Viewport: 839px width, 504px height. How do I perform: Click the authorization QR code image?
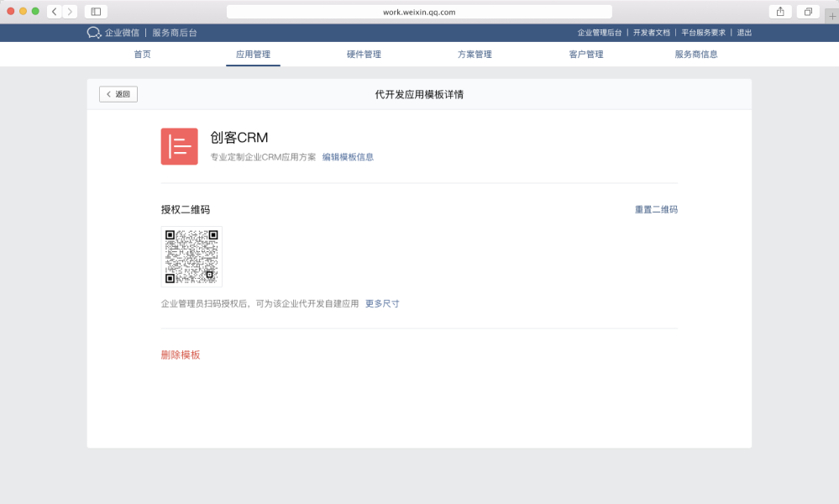pyautogui.click(x=191, y=257)
